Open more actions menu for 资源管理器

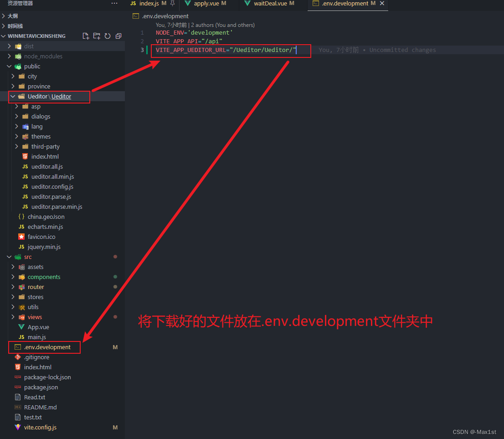pos(113,4)
